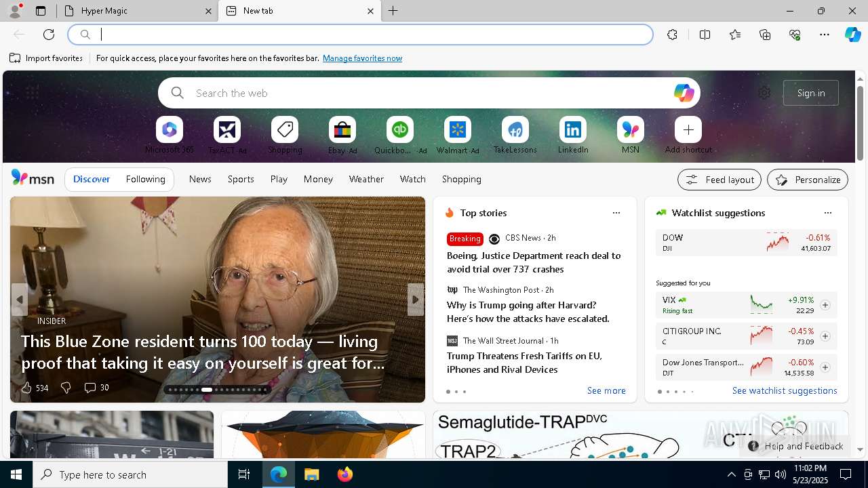The width and height of the screenshot is (868, 488).
Task: Open Sports section in MSN nav
Action: (x=241, y=180)
